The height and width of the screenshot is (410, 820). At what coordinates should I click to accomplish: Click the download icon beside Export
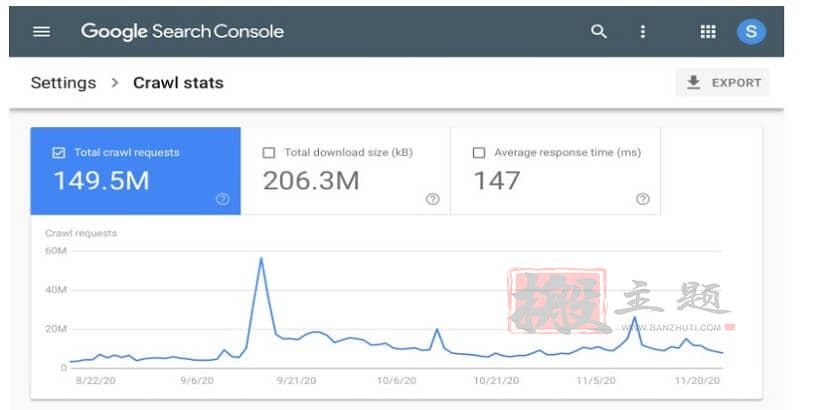coord(693,83)
